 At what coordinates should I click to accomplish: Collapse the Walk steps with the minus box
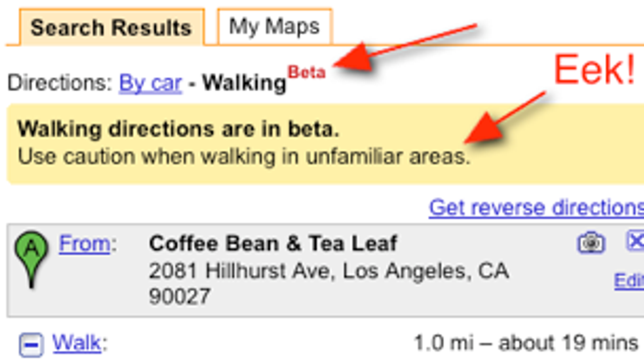pyautogui.click(x=31, y=344)
